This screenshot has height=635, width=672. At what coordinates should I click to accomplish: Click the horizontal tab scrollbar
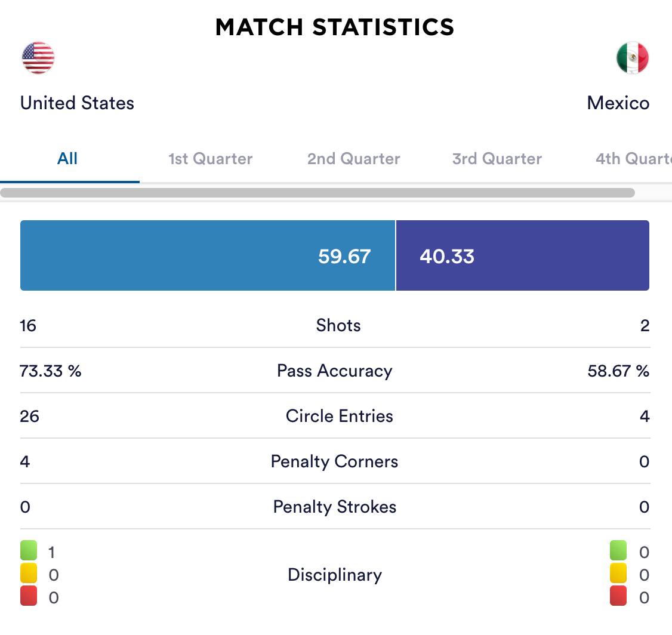[x=317, y=193]
